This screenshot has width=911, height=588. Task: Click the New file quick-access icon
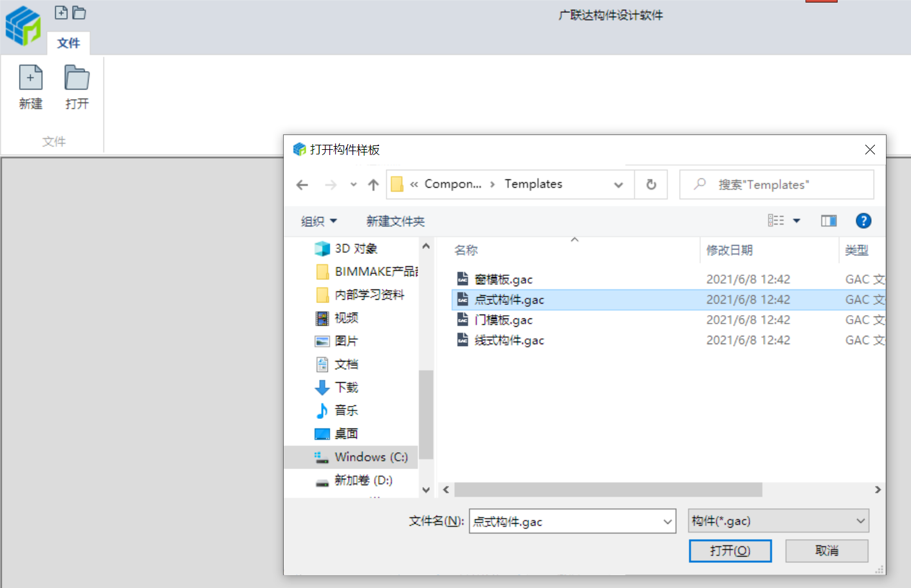click(x=61, y=12)
